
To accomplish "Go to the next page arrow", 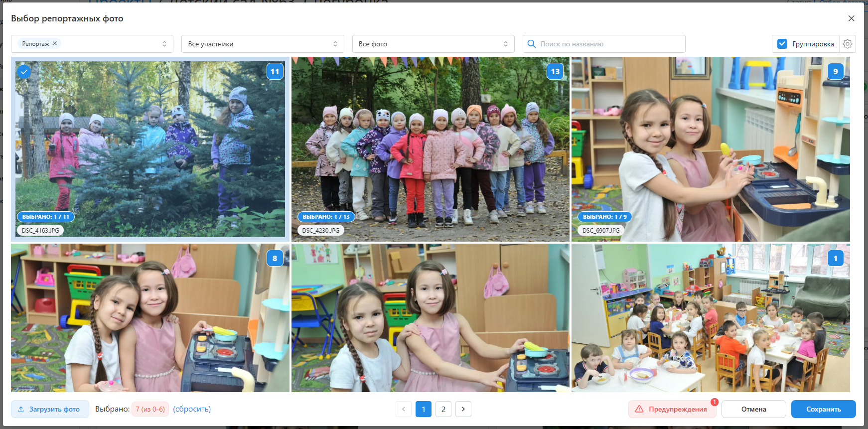I will 463,409.
